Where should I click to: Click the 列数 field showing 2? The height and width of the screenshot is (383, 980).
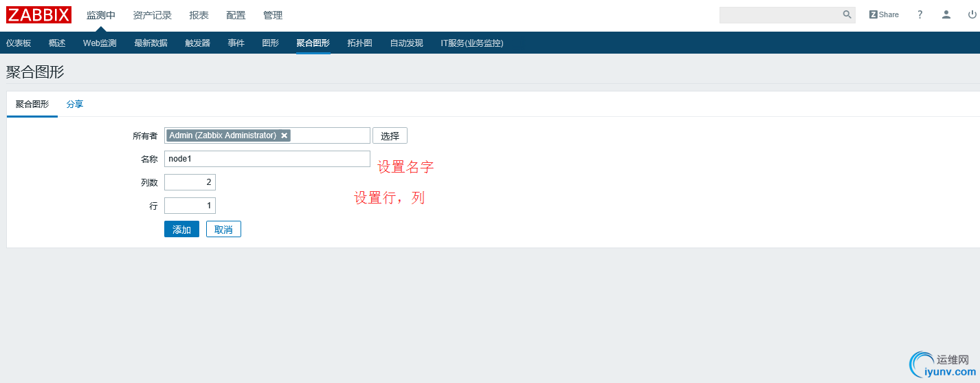[x=190, y=182]
